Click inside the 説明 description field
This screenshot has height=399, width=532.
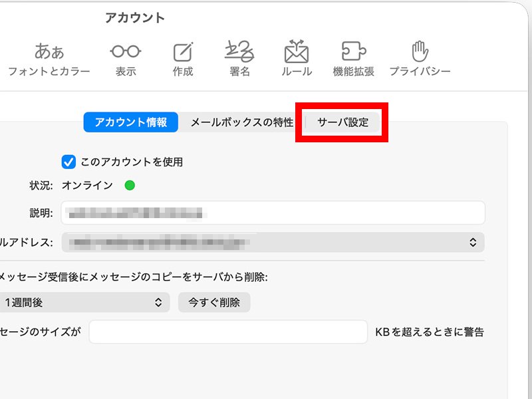point(266,213)
